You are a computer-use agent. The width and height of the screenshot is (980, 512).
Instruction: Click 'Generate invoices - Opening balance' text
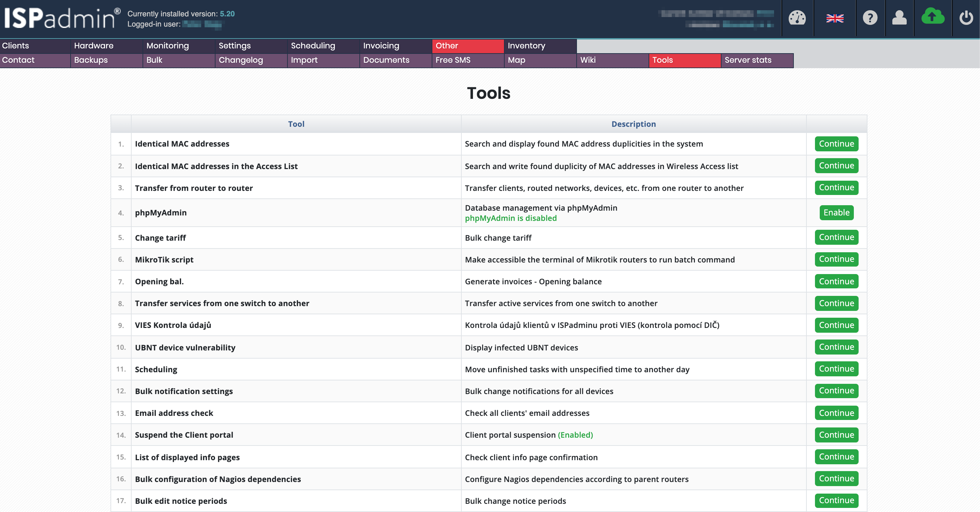click(x=533, y=282)
